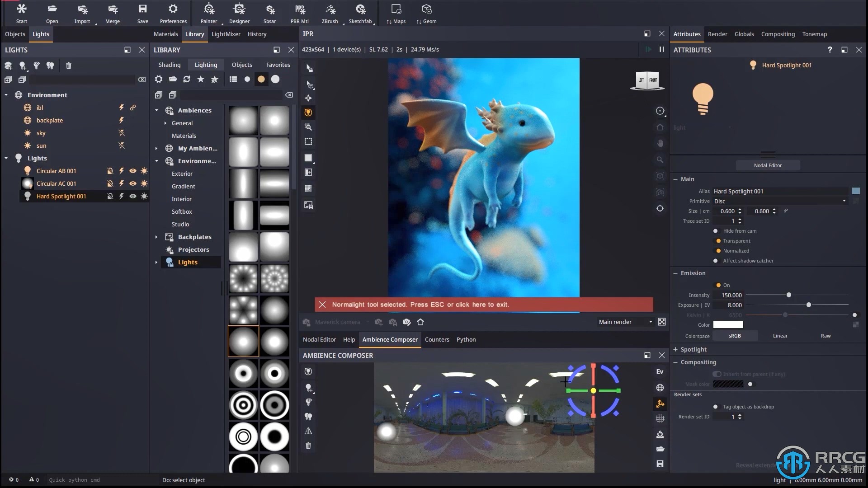Image resolution: width=868 pixels, height=488 pixels.
Task: Switch to the Favorites library tab
Action: click(x=277, y=64)
